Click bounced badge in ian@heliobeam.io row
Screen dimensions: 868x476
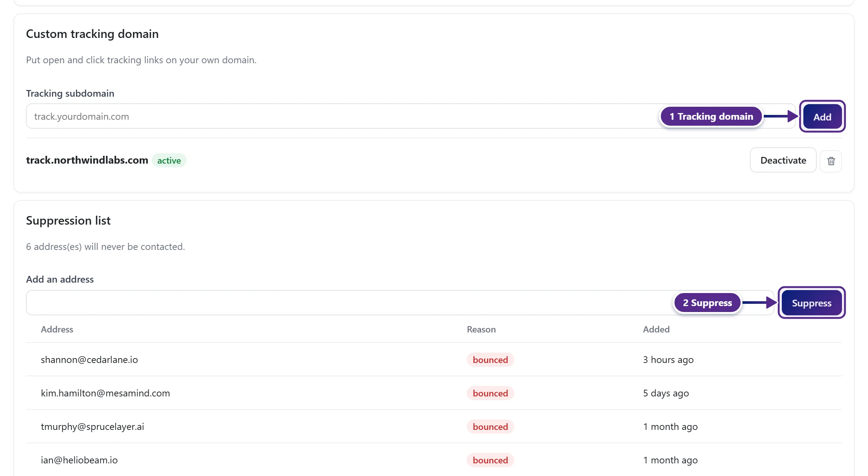[x=490, y=460]
